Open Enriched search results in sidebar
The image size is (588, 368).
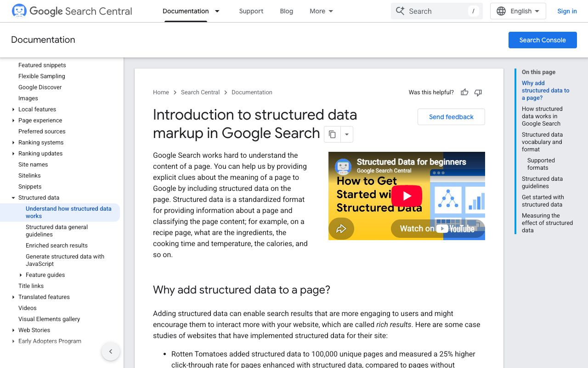pos(57,246)
